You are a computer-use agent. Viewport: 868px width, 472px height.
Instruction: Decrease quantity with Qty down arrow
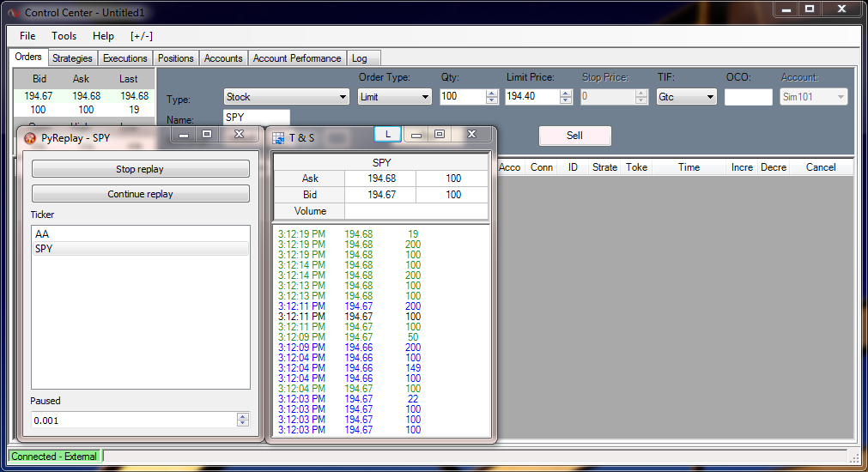492,100
